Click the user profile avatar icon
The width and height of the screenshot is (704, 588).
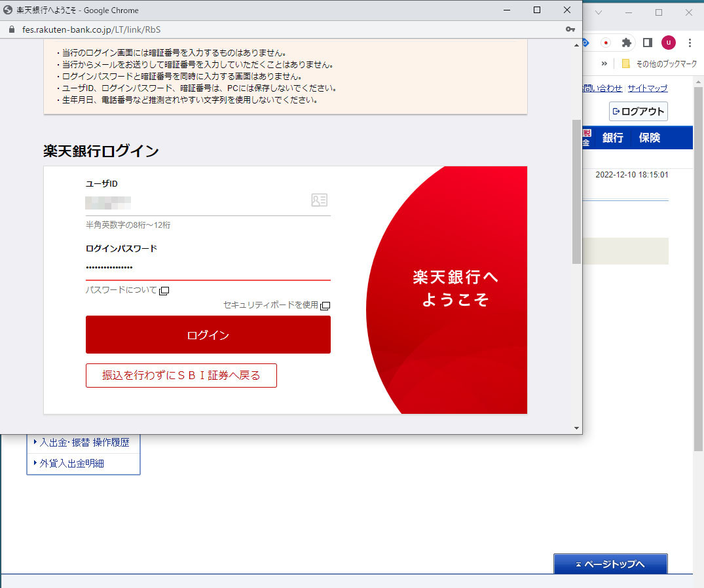pyautogui.click(x=668, y=43)
